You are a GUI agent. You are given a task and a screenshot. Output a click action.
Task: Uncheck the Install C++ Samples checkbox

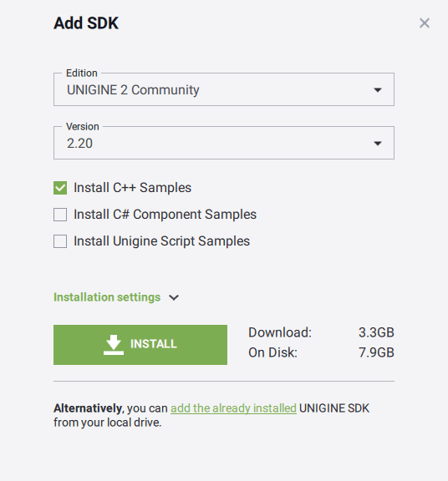pyautogui.click(x=60, y=188)
